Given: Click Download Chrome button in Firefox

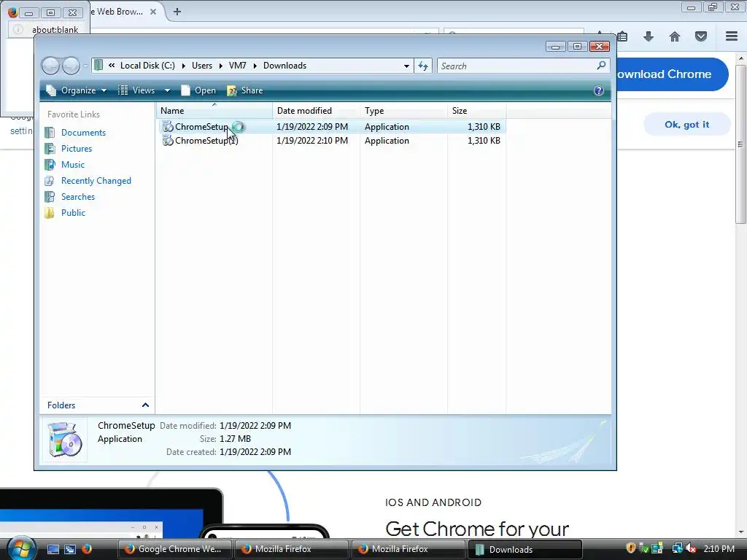Looking at the screenshot, I should coord(672,74).
